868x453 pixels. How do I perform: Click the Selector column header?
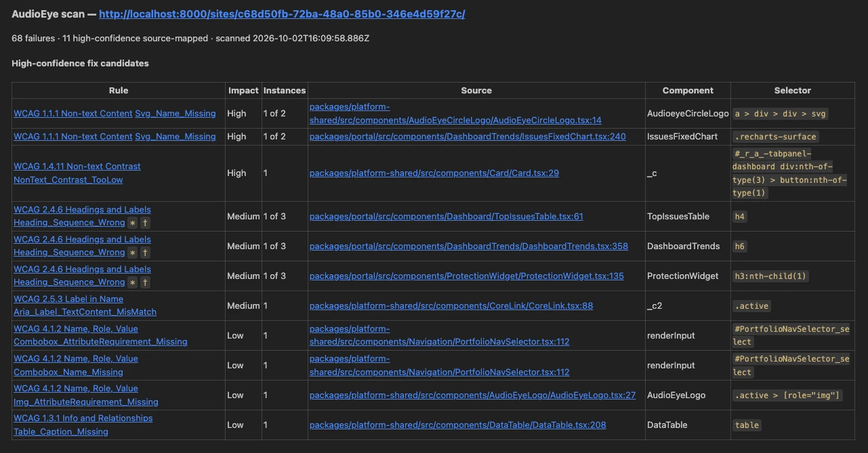[793, 90]
